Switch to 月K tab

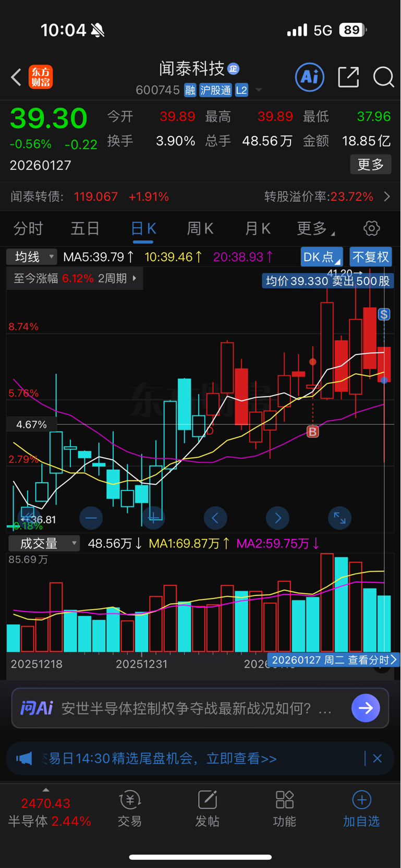258,228
